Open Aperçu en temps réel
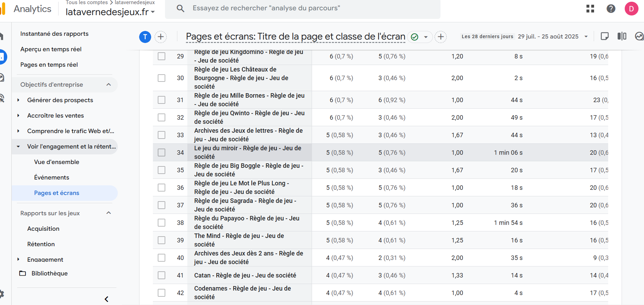Image resolution: width=644 pixels, height=305 pixels. pos(51,49)
